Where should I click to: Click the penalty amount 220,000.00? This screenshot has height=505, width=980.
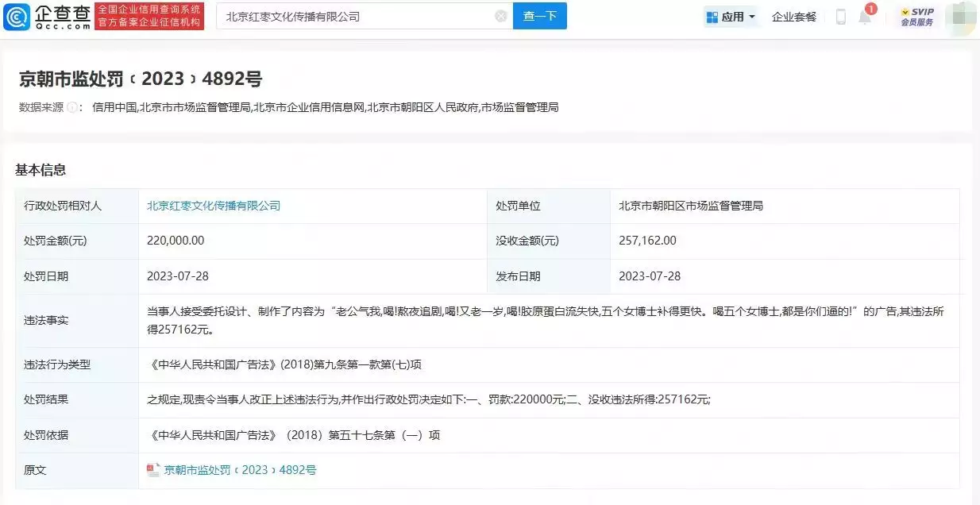tap(176, 241)
